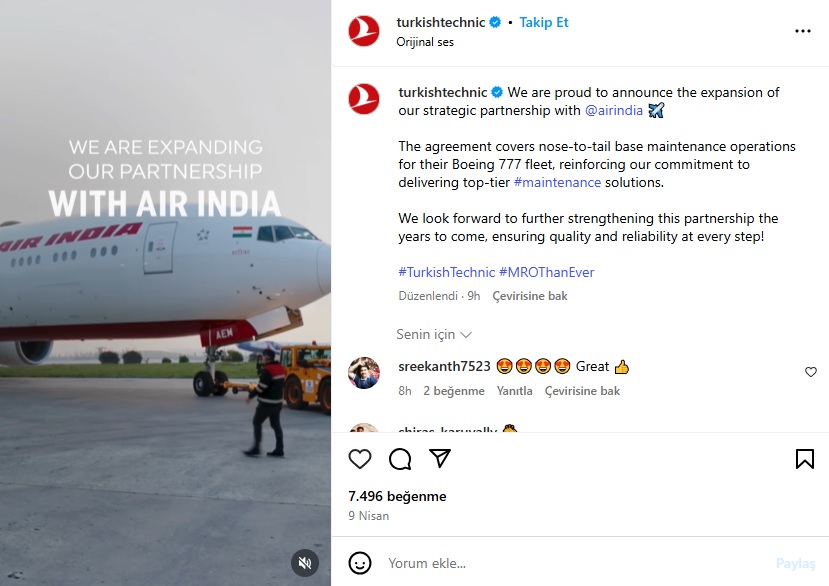Open sreekanth7523's avatar

point(364,373)
